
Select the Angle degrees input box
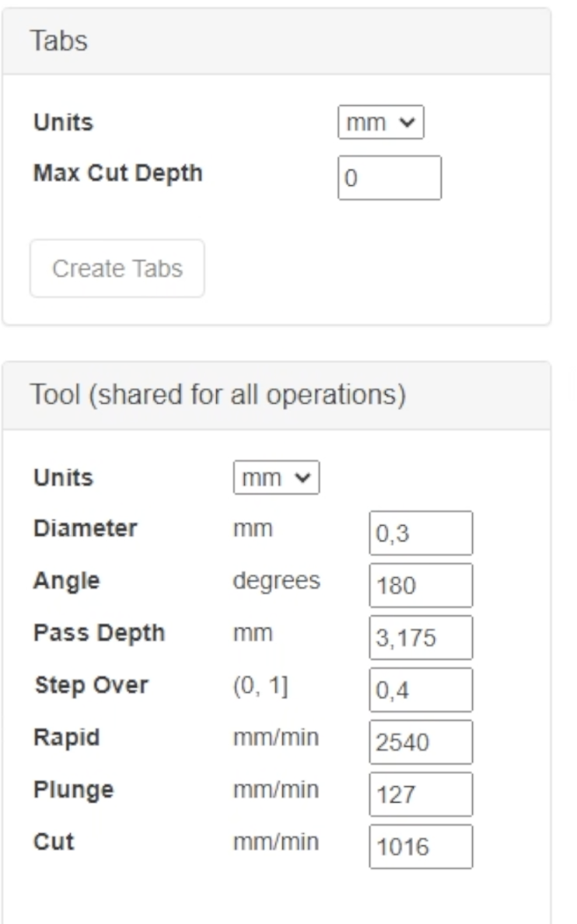pyautogui.click(x=421, y=585)
